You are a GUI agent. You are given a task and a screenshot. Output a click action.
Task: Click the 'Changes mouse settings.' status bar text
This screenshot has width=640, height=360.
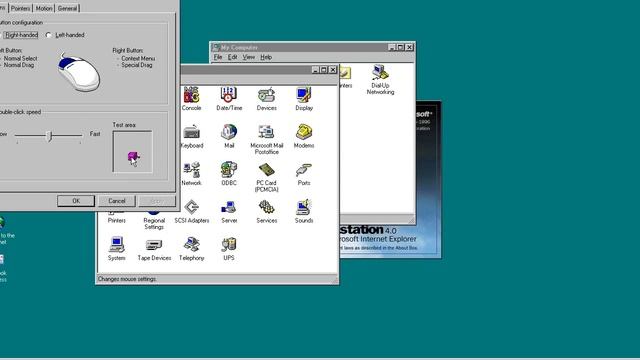127,279
